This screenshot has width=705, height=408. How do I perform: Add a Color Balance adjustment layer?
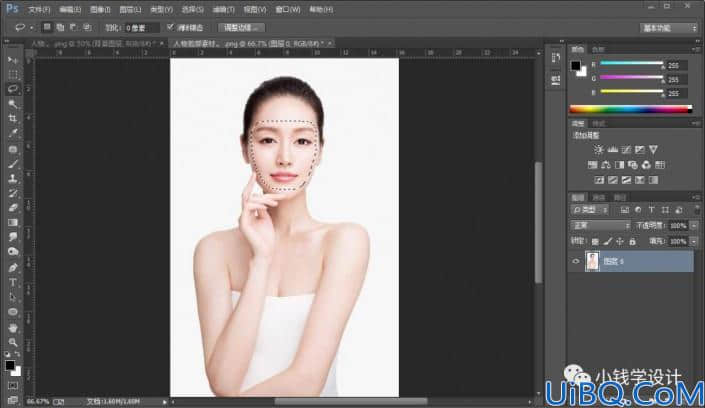coord(606,165)
